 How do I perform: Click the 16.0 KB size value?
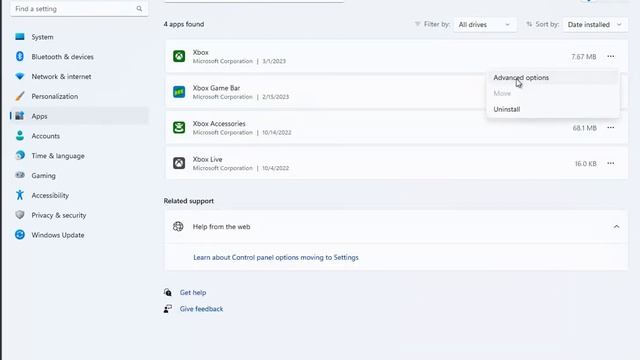click(x=585, y=164)
